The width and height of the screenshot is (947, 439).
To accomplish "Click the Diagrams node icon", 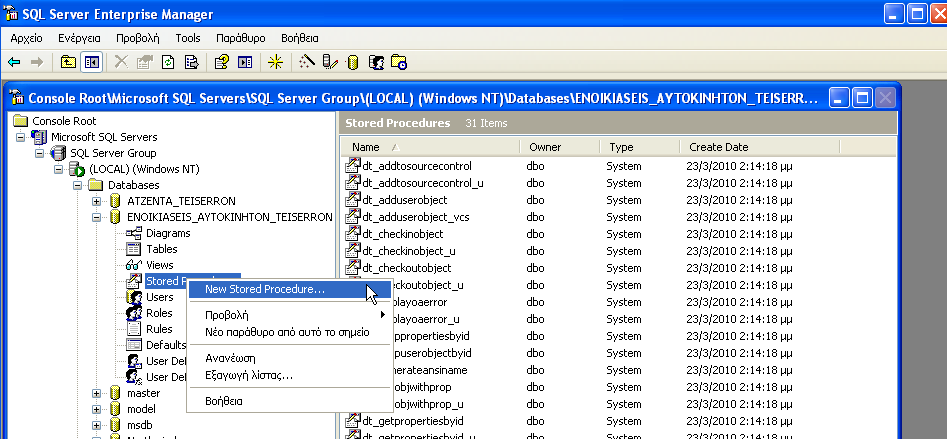I will (134, 233).
